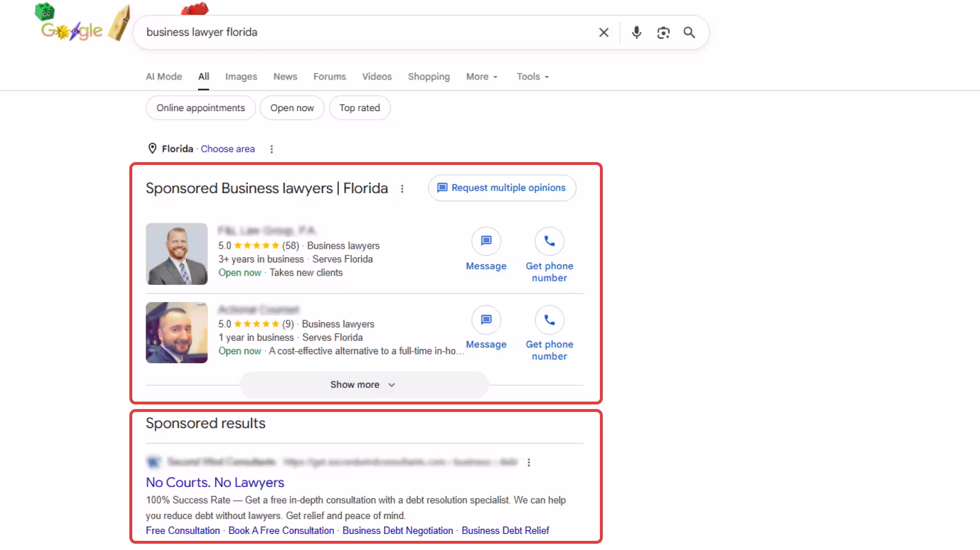Click the 5.0 (58) rating text
The height and width of the screenshot is (550, 980).
click(x=259, y=246)
